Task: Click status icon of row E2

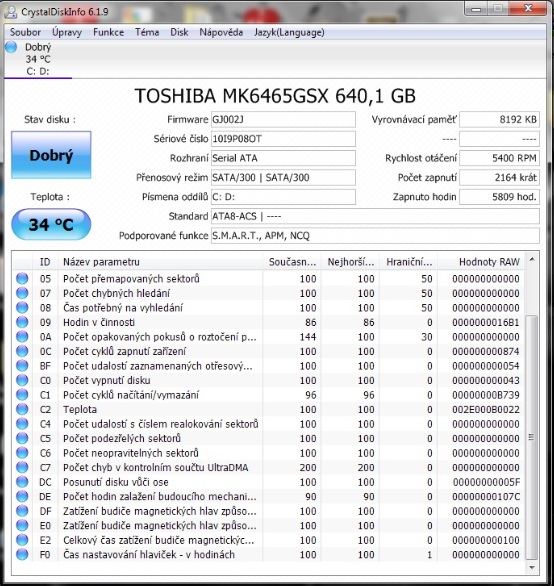Action: [x=22, y=540]
